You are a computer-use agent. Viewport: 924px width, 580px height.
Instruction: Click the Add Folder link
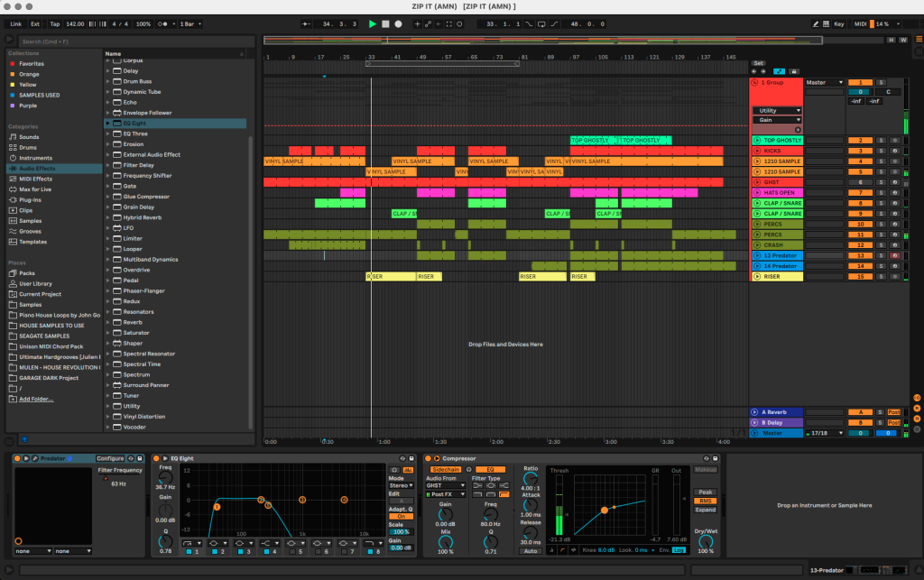pos(36,399)
